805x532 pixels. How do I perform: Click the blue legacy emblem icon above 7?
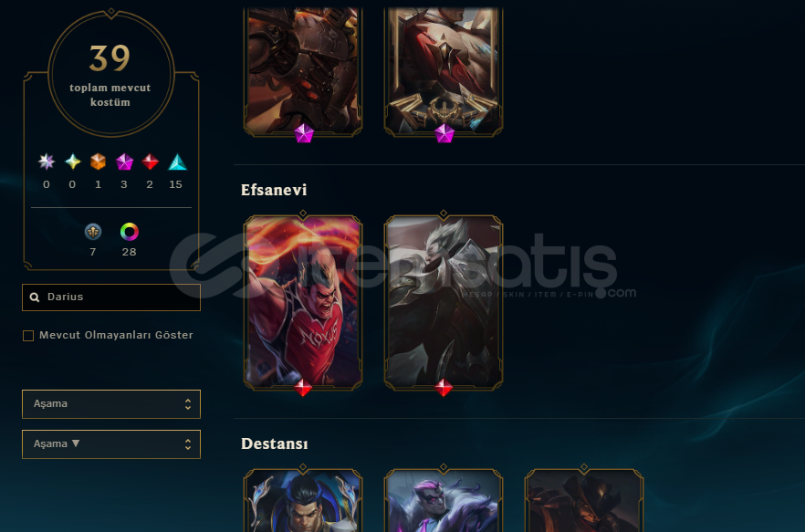tap(93, 232)
